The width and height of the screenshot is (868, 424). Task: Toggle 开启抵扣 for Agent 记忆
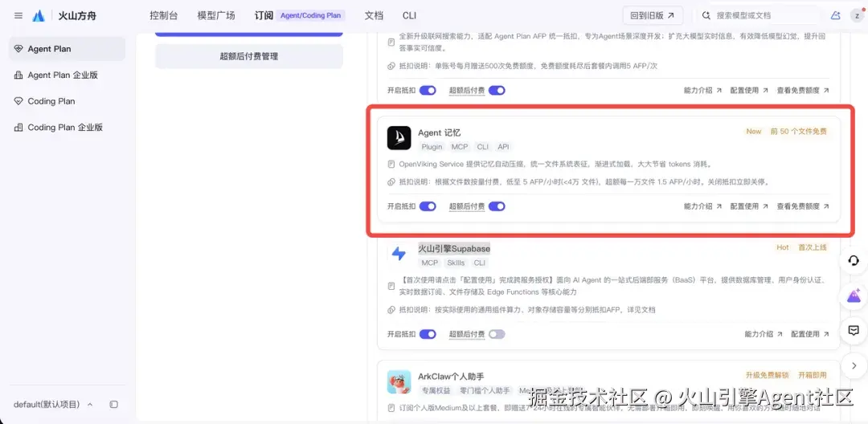pyautogui.click(x=428, y=206)
